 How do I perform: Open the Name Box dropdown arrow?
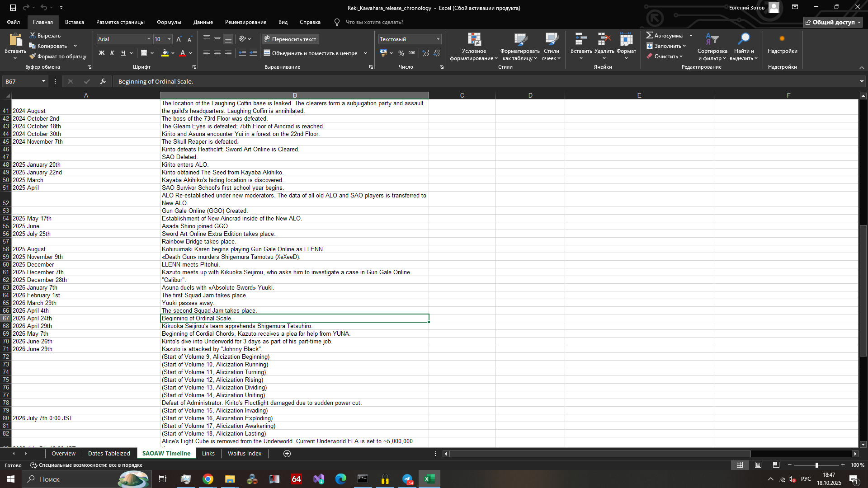[x=43, y=81]
